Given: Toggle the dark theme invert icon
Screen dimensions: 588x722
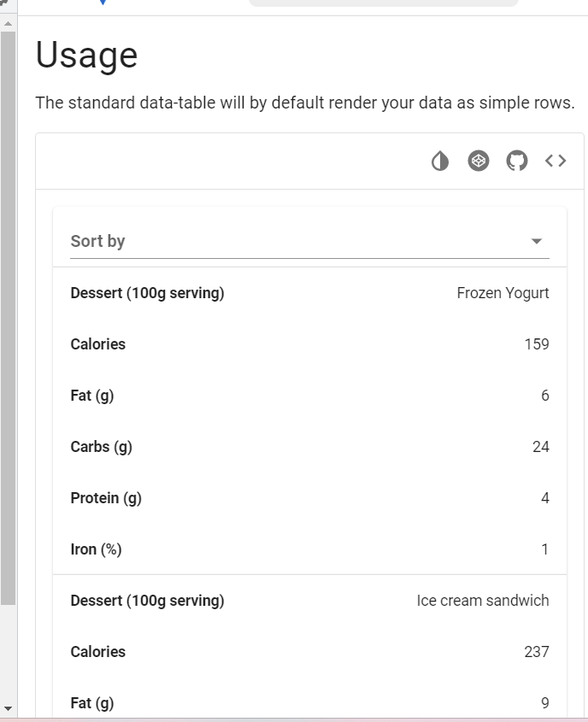Looking at the screenshot, I should (440, 161).
